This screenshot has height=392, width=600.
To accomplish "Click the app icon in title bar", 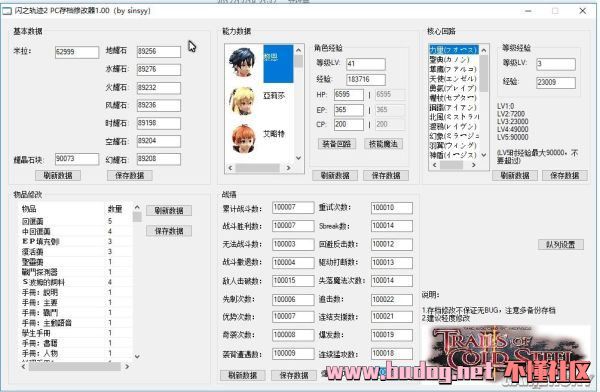I will click(x=7, y=11).
